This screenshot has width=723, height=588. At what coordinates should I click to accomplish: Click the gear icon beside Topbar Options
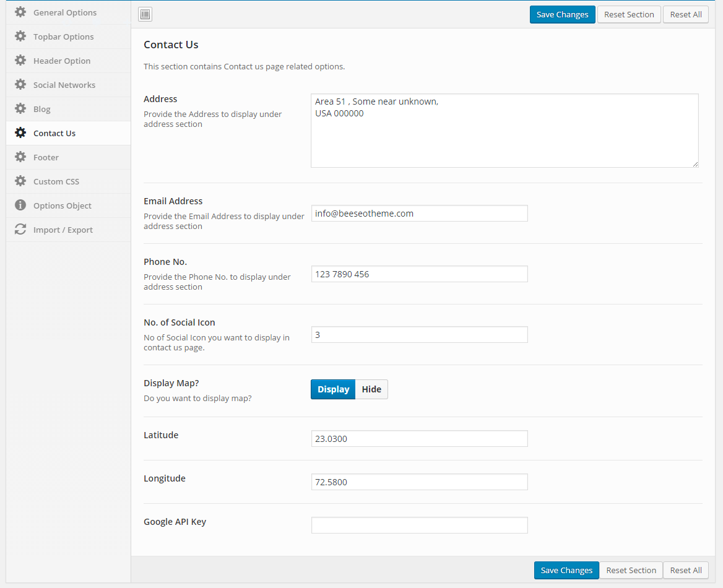(20, 37)
